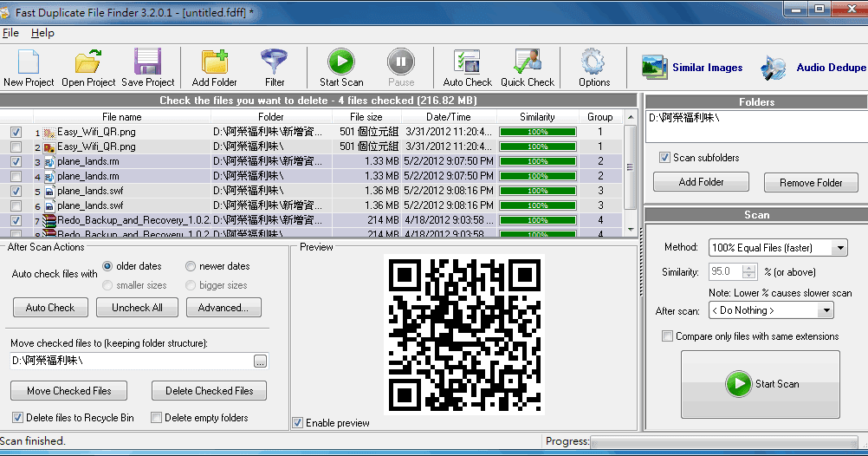The width and height of the screenshot is (868, 456).
Task: Click the Remove Folder button
Action: click(x=811, y=182)
